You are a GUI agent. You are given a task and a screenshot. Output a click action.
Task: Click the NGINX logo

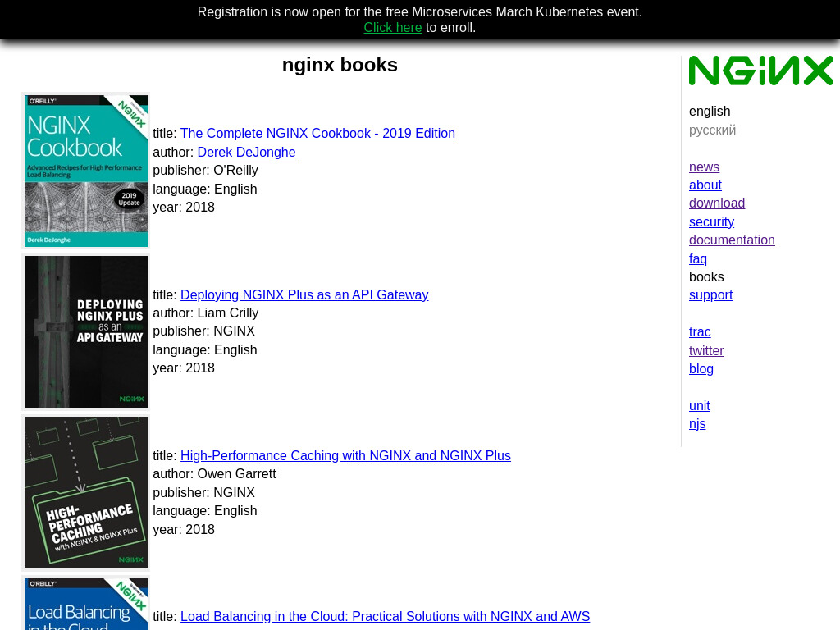click(x=760, y=71)
